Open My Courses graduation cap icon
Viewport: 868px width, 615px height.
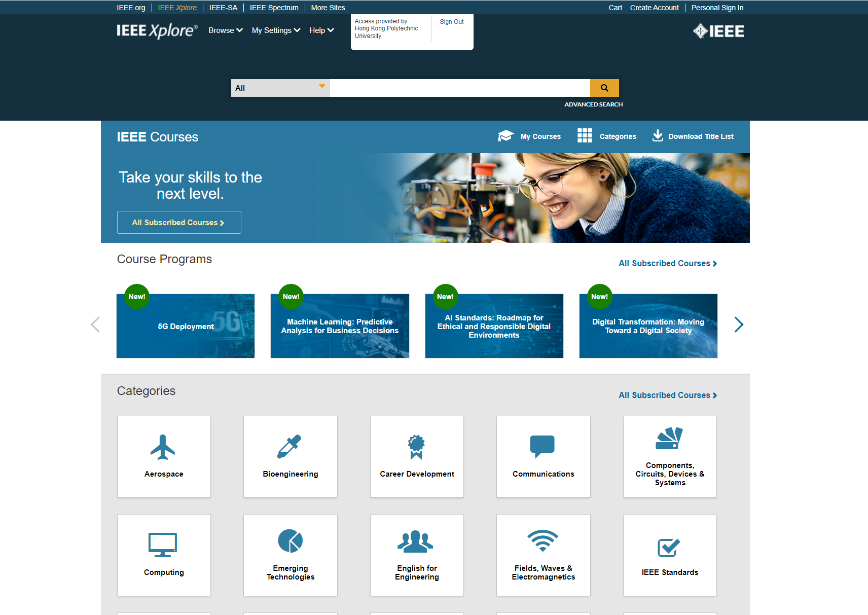click(505, 136)
